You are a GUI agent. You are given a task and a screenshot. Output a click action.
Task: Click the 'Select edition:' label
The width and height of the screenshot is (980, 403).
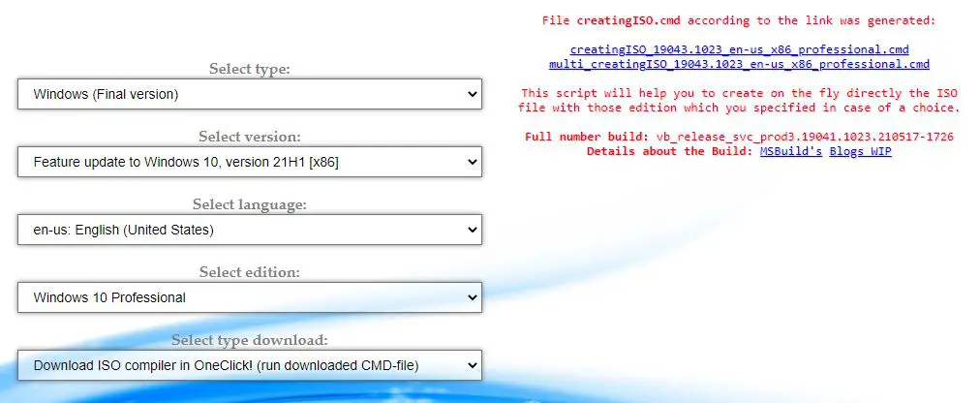(250, 272)
